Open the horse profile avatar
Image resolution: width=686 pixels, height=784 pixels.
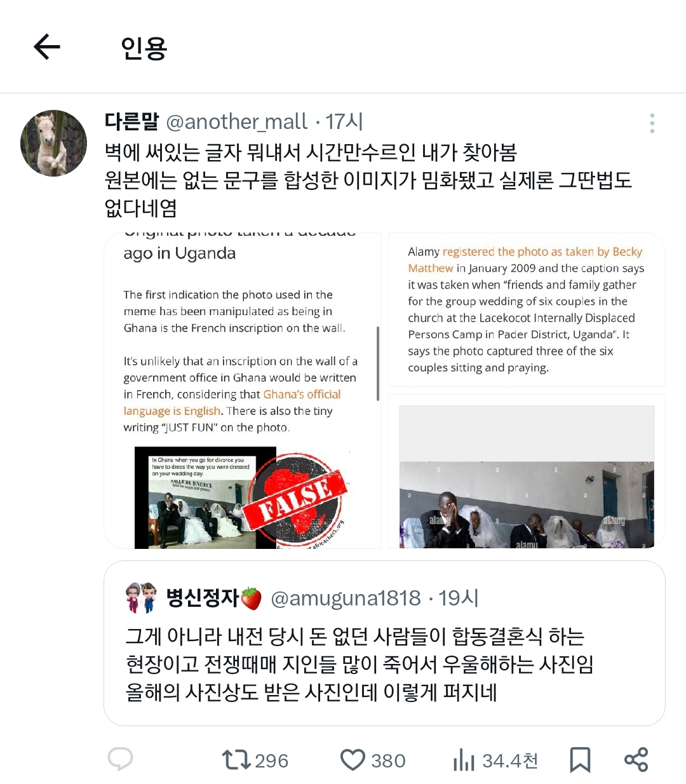[53, 143]
